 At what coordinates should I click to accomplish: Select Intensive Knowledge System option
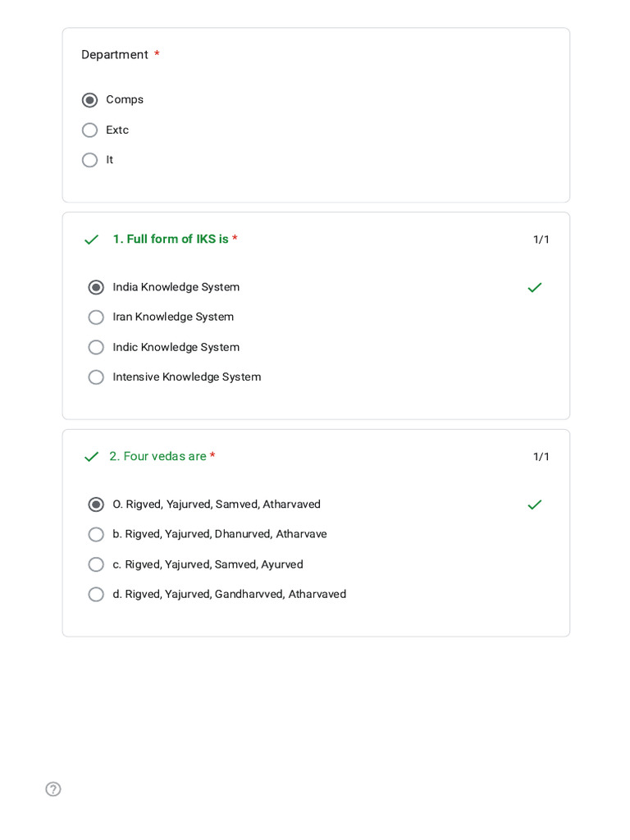96,377
